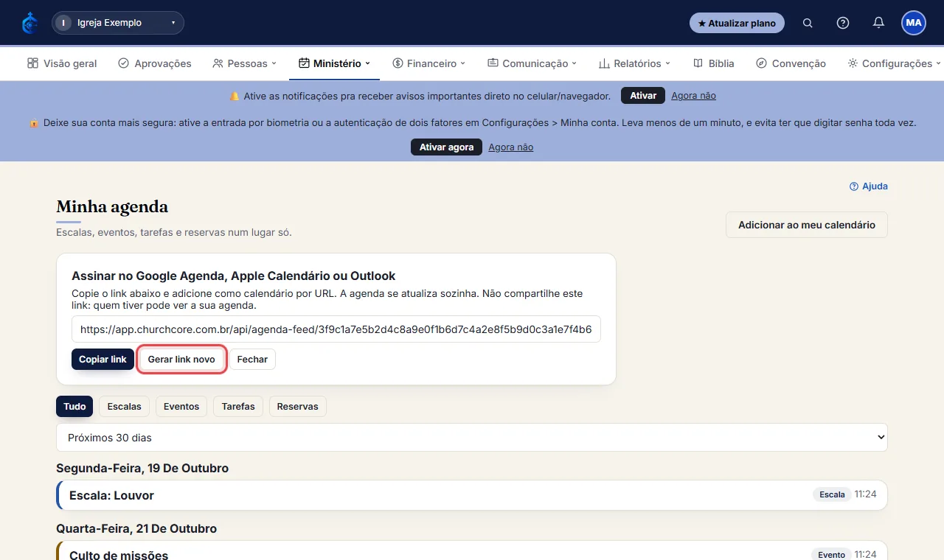Click the Segunda-Feira, 19 De Outubro heading
The height and width of the screenshot is (560, 944).
142,469
